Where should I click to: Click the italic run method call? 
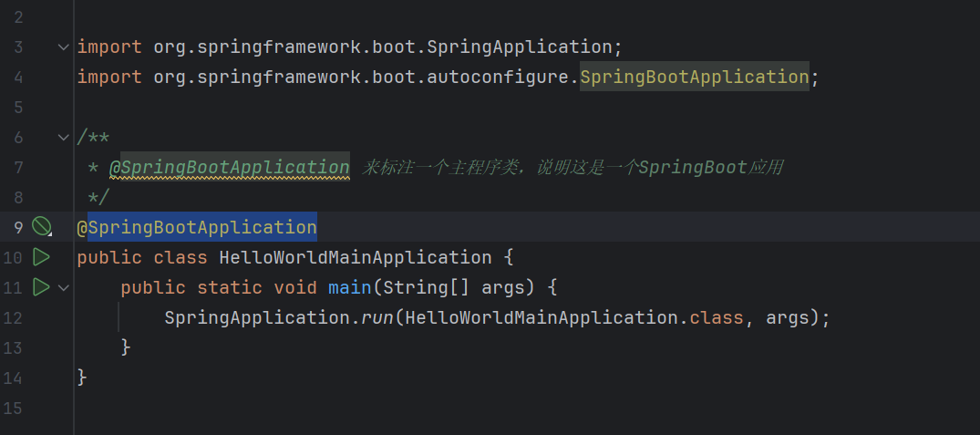377,317
